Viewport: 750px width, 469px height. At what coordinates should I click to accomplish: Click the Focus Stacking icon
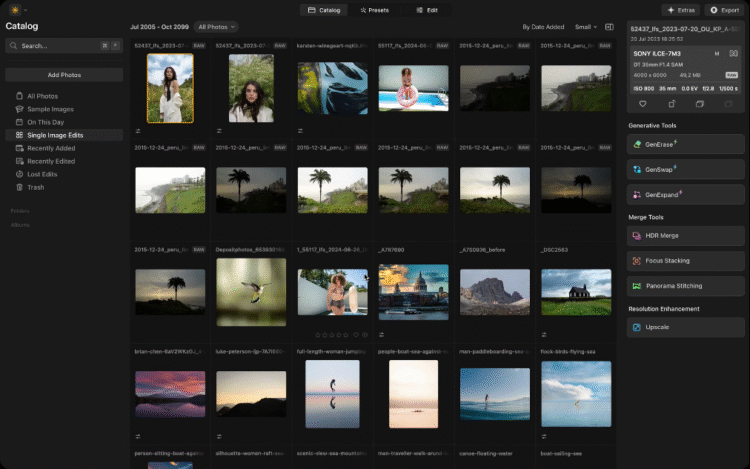pyautogui.click(x=637, y=261)
